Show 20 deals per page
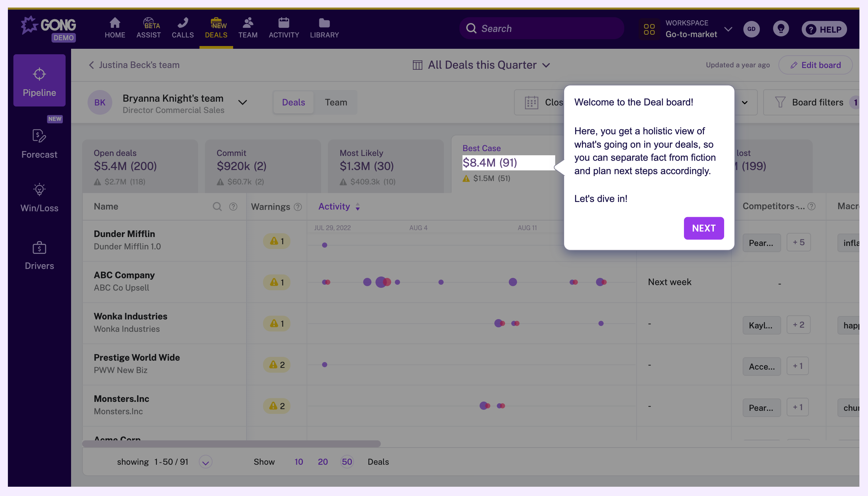868x496 pixels. (x=323, y=462)
